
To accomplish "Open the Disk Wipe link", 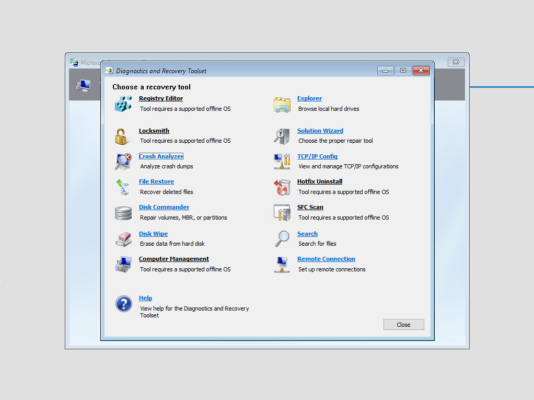I will [x=153, y=234].
